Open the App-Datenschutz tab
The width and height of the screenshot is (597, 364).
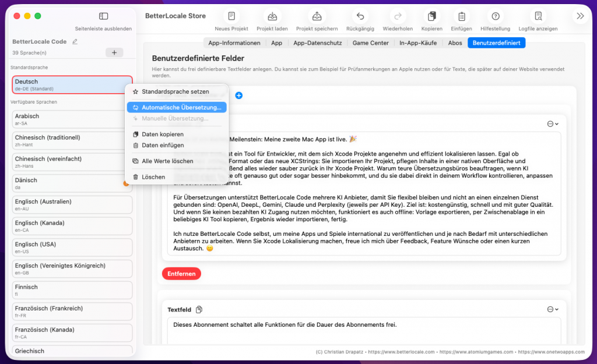(317, 43)
